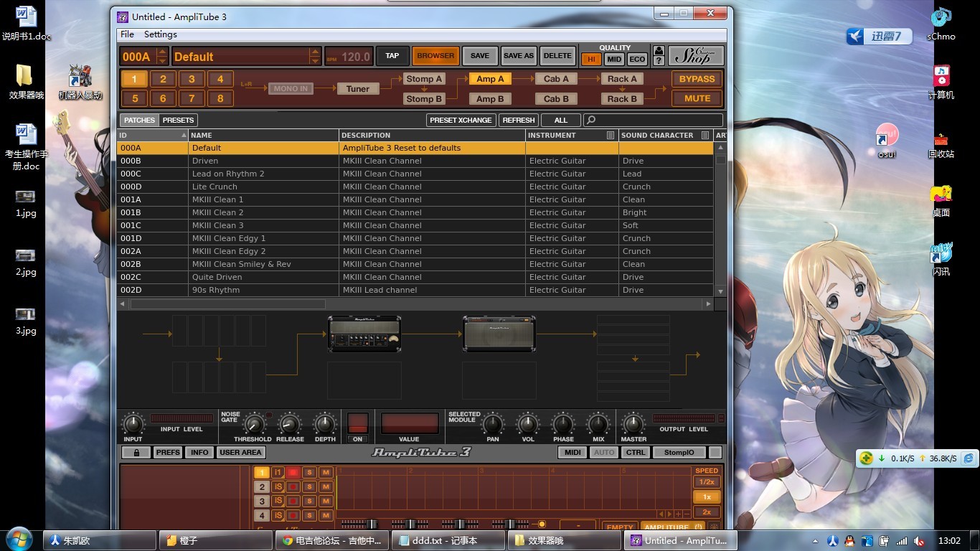
Task: Click the noise gate RELEASE knob
Action: (x=290, y=423)
